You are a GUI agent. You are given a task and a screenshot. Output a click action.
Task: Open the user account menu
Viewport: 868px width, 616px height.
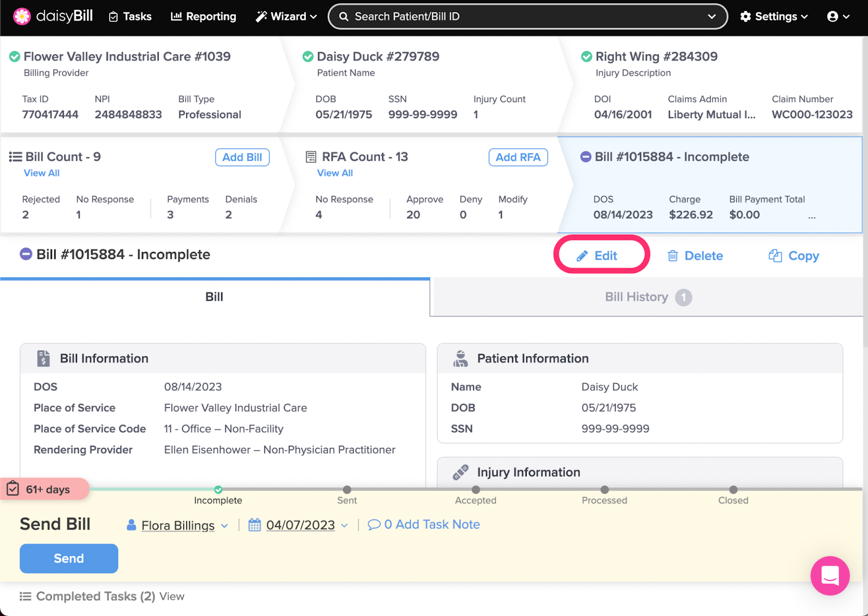pos(838,16)
